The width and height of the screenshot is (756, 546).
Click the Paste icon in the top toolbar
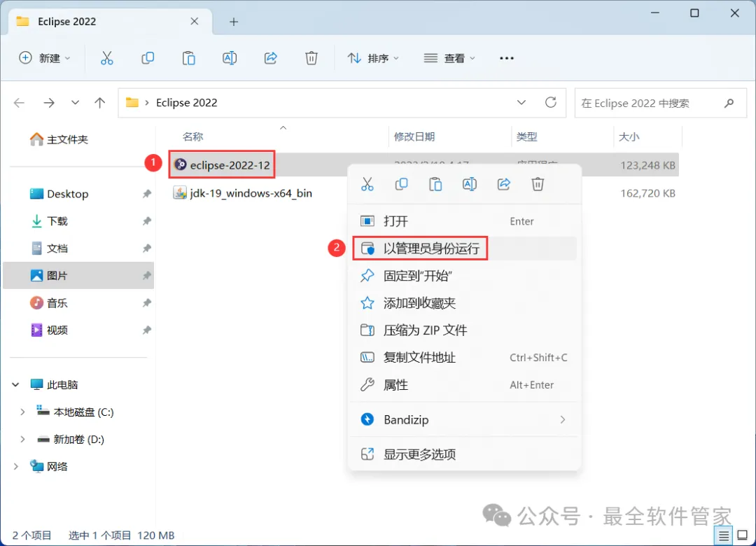(x=188, y=58)
